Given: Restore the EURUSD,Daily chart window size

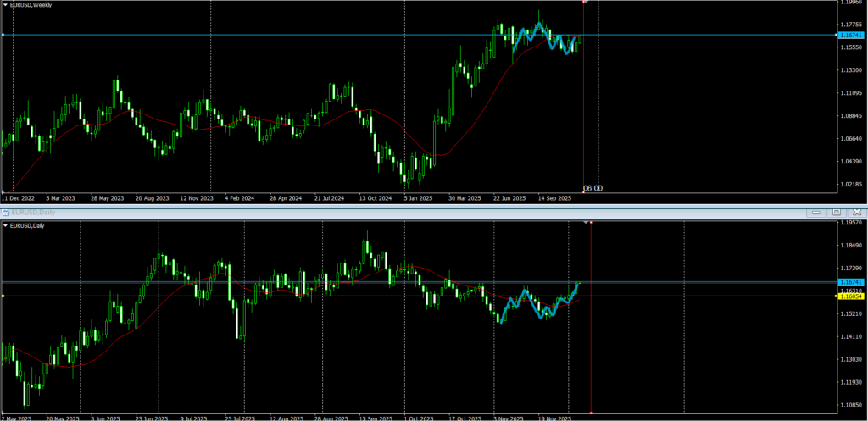Looking at the screenshot, I should (835, 211).
